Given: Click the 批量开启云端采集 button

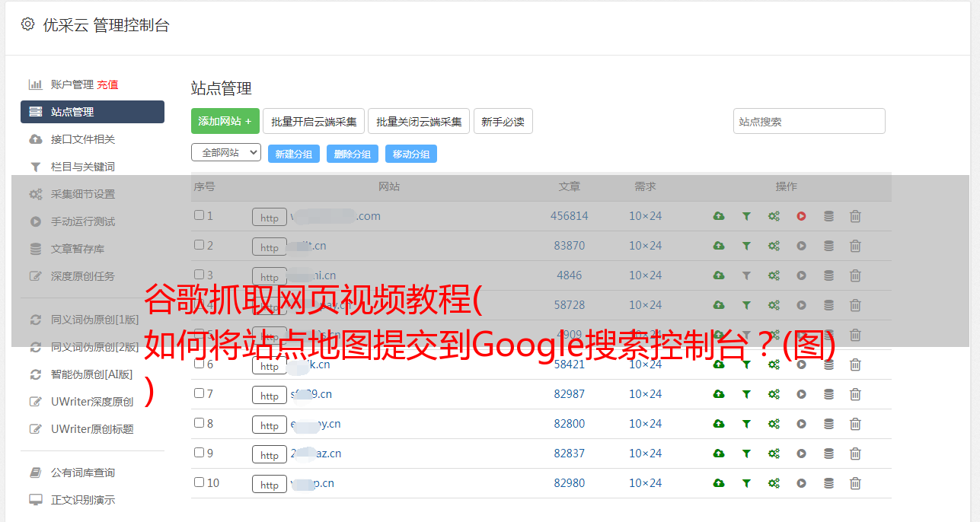Looking at the screenshot, I should click(x=314, y=121).
